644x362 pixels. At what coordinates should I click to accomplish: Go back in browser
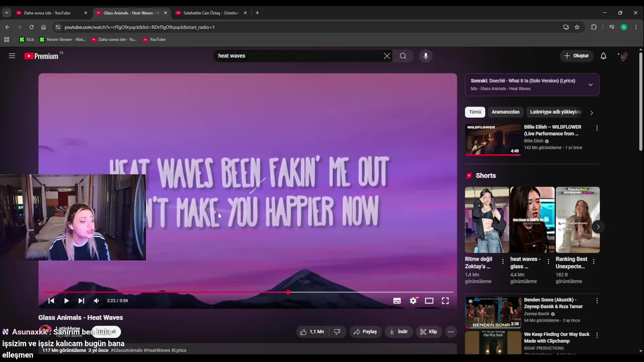[7, 27]
